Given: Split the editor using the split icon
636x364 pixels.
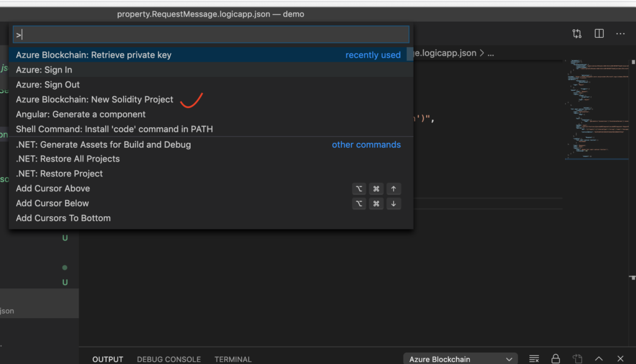Looking at the screenshot, I should point(599,34).
